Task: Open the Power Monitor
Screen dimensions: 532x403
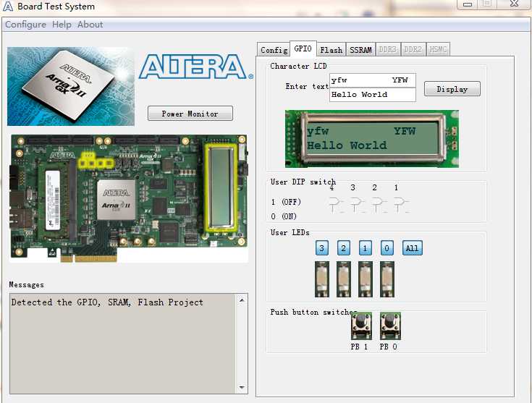Action: coord(190,114)
